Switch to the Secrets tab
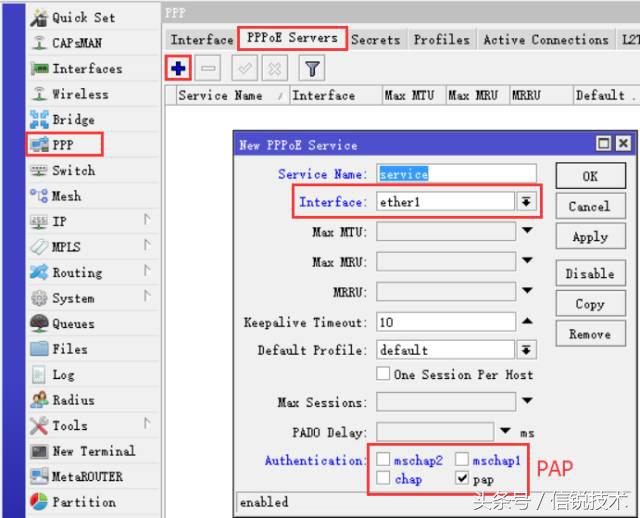This screenshot has height=518, width=640. coord(375,40)
